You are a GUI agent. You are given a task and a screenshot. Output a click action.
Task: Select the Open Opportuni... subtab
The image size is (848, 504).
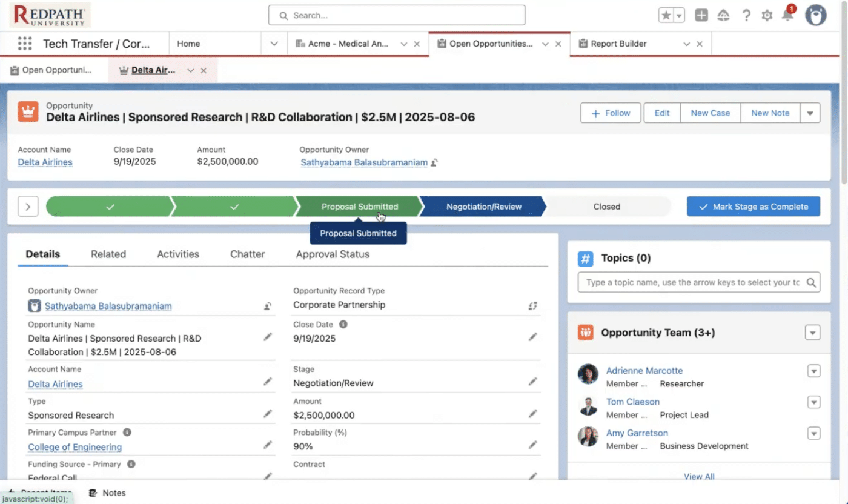51,70
